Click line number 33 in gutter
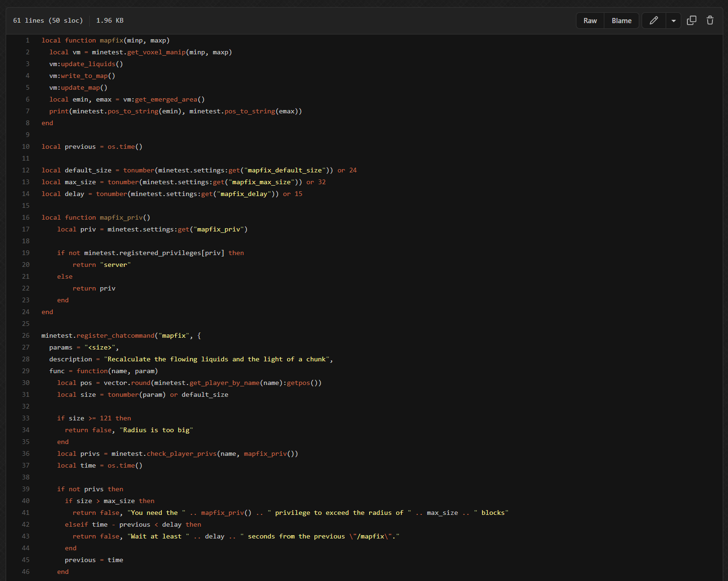This screenshot has height=581, width=728. 25,419
